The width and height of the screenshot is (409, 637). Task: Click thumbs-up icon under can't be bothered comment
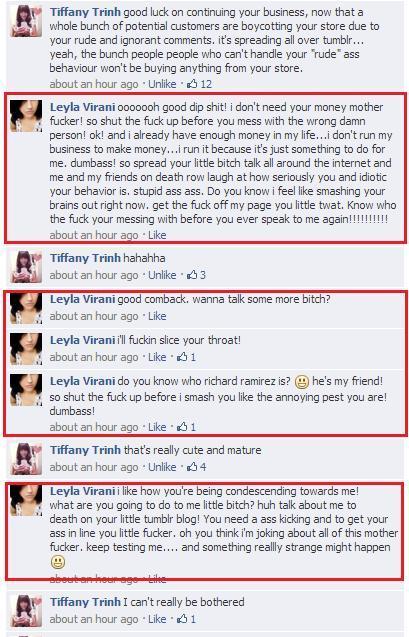pos(182,619)
